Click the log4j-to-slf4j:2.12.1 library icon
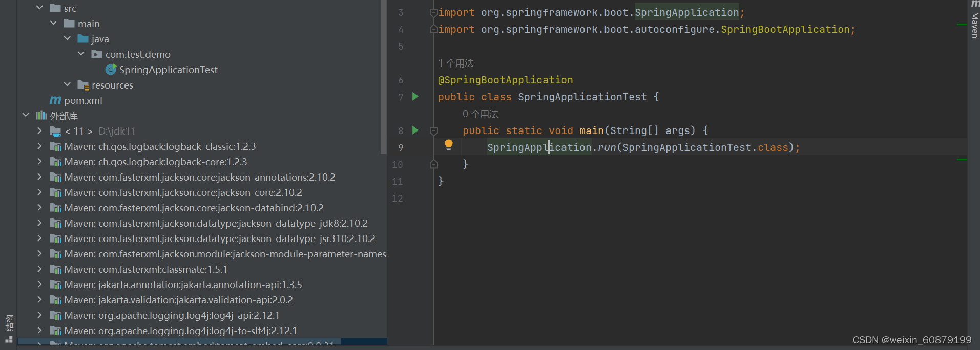This screenshot has width=980, height=350. tap(55, 331)
